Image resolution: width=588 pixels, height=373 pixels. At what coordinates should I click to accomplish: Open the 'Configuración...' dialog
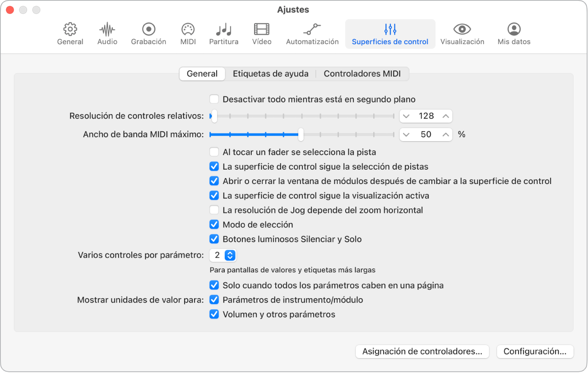(x=535, y=351)
